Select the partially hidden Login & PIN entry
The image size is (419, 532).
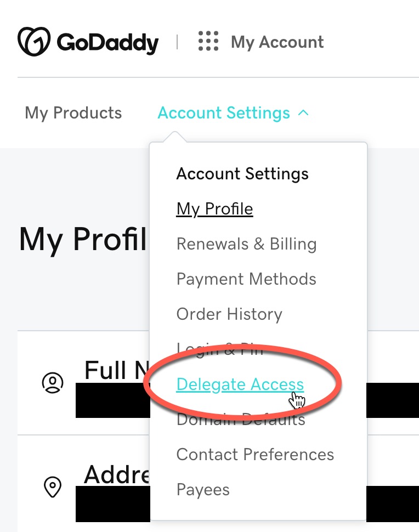220,348
